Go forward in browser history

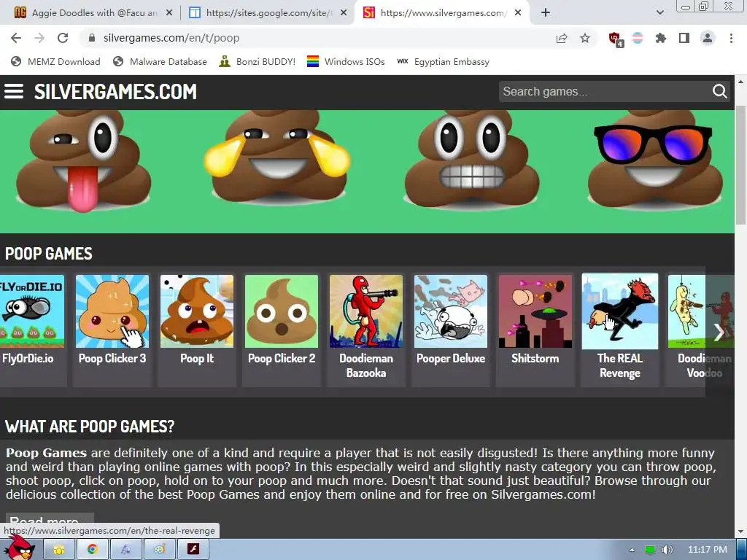(x=39, y=38)
